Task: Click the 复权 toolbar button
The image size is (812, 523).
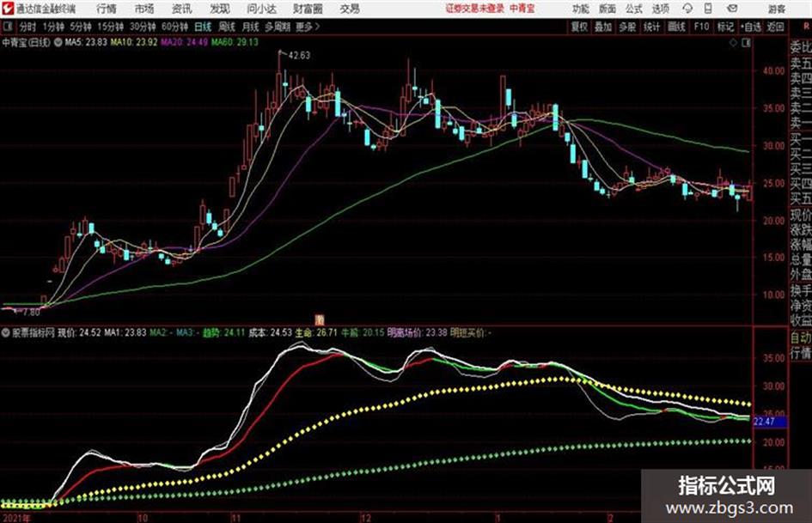Action: coord(579,27)
